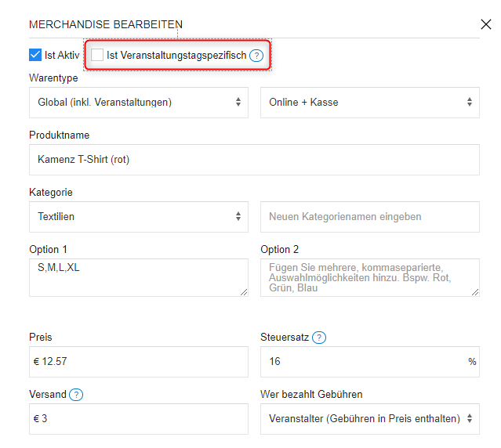
Task: Close the Merchandise bearbeiten dialog
Action: pos(485,24)
